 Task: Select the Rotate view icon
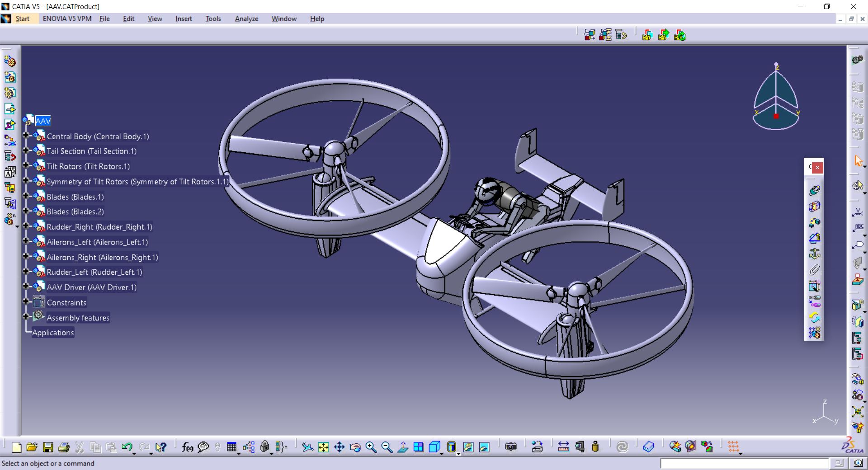(x=355, y=447)
